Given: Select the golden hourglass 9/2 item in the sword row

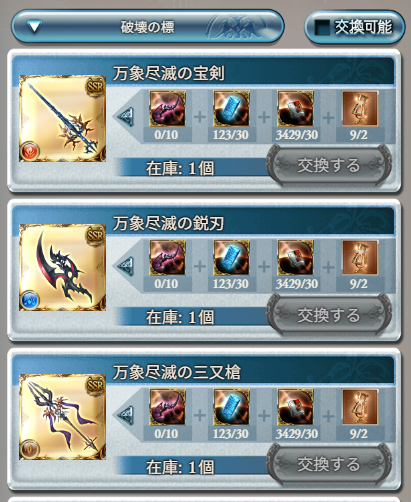Looking at the screenshot, I should point(360,109).
